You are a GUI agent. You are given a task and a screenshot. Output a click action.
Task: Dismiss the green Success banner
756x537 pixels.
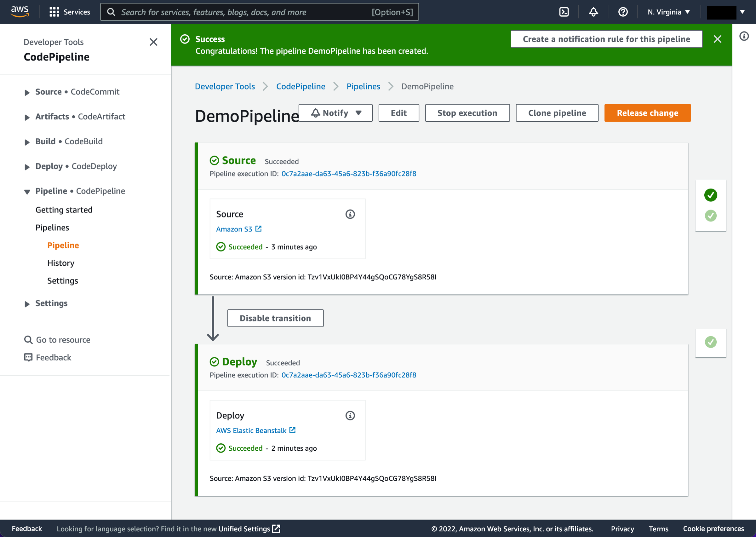pyautogui.click(x=717, y=39)
